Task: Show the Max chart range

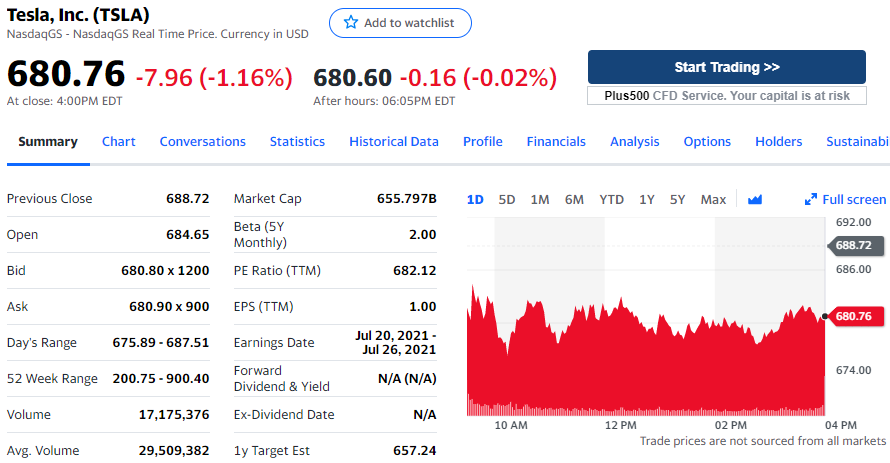Action: tap(713, 199)
